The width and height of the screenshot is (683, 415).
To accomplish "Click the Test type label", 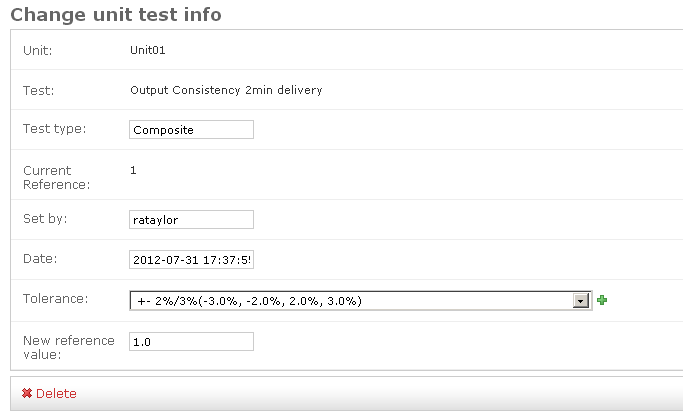I will (x=54, y=128).
